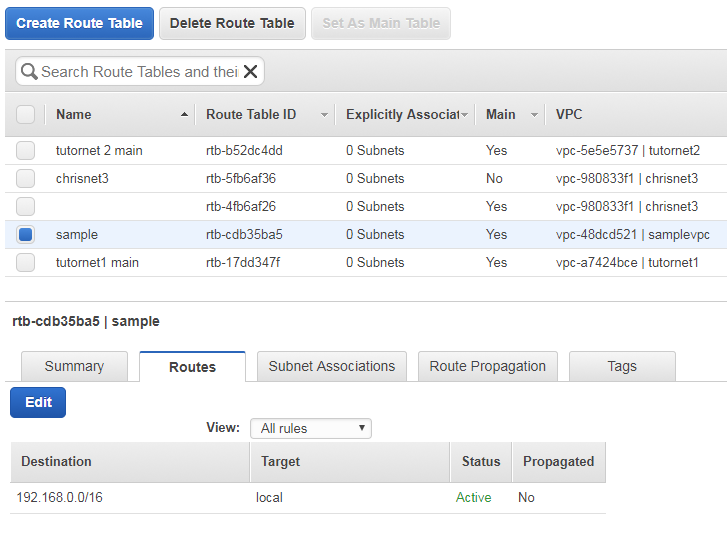Focus the Search Route Tables input field
Screen dimensions: 727x552
coord(139,71)
